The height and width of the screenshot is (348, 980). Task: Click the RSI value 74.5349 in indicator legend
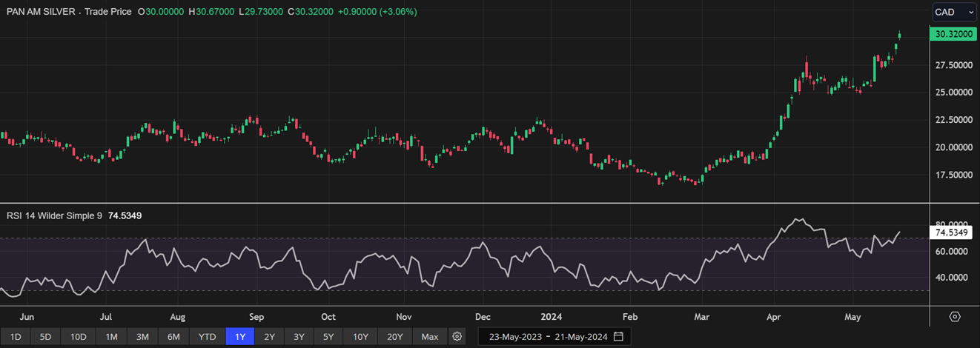click(125, 215)
